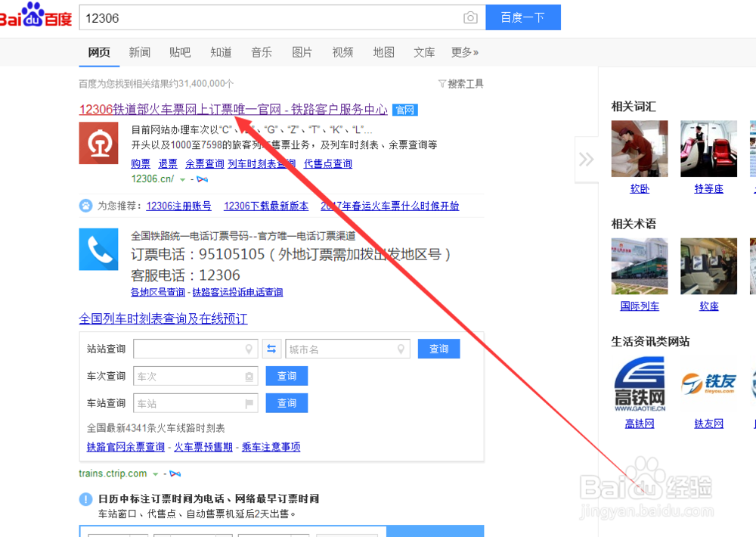Click the 城市名 destination field

348,349
